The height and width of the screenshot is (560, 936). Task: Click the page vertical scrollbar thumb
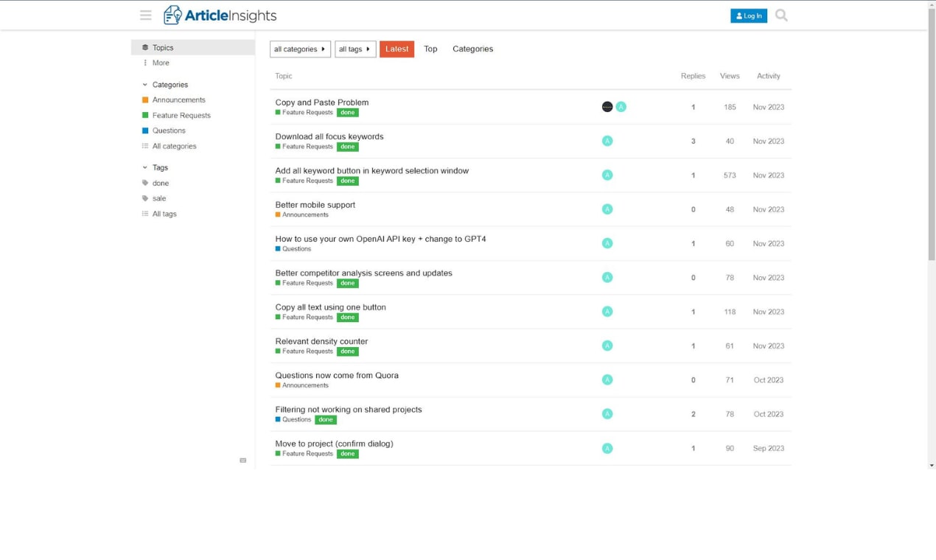(932, 133)
